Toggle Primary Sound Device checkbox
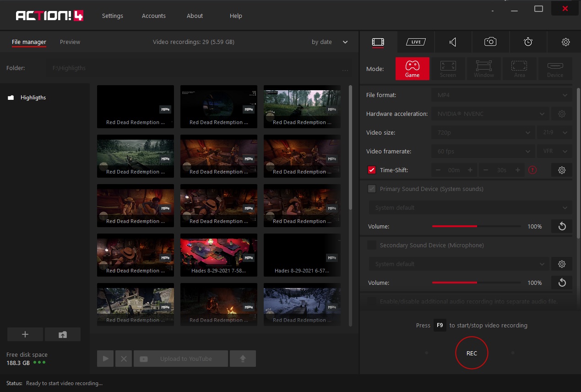This screenshot has width=581, height=392. pyautogui.click(x=372, y=189)
